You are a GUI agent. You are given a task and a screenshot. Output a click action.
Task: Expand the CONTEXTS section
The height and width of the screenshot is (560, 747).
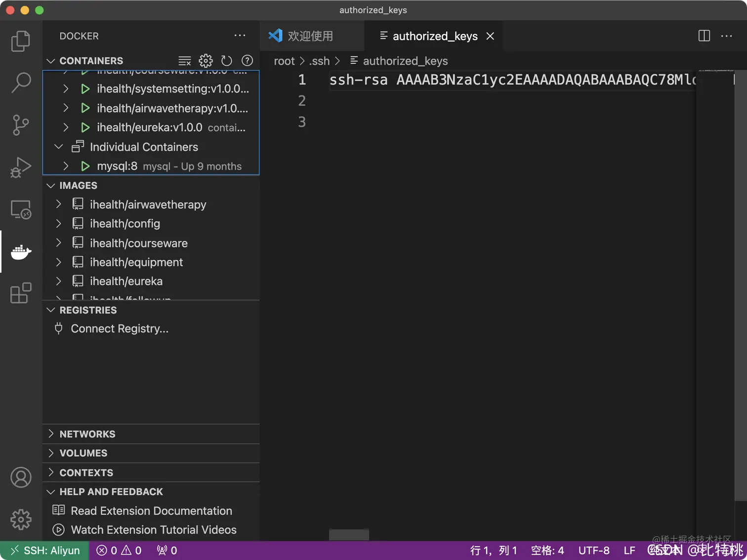click(x=50, y=472)
